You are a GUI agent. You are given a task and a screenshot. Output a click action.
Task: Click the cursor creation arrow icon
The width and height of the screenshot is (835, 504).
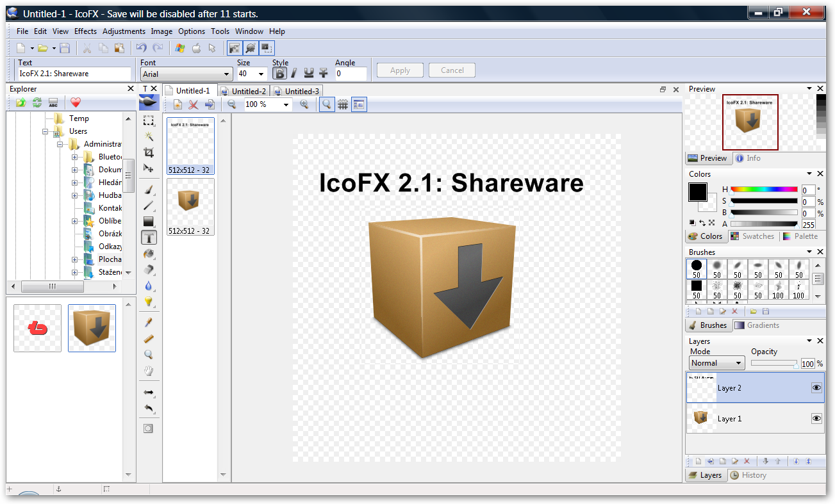pyautogui.click(x=212, y=48)
